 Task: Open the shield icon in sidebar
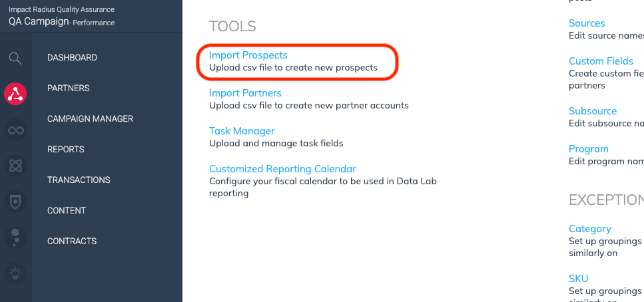(15, 201)
